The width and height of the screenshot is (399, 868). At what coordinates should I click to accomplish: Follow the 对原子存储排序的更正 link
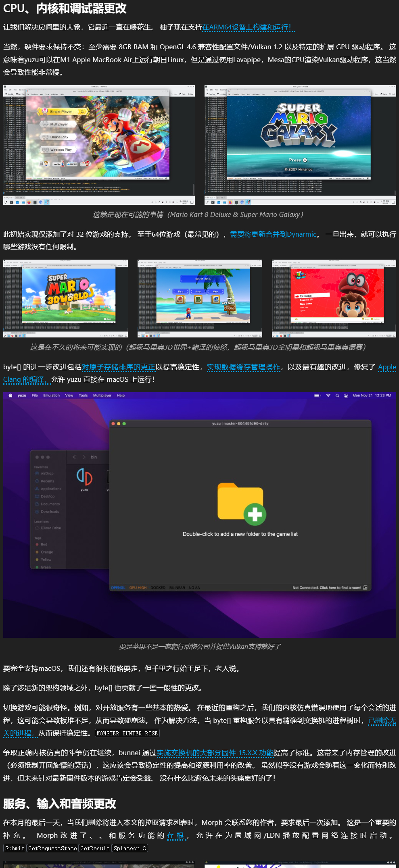(119, 367)
